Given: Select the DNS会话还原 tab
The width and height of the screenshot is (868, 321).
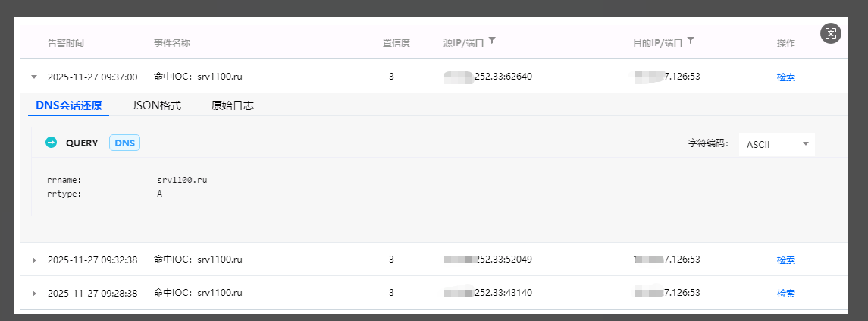Looking at the screenshot, I should coord(68,105).
